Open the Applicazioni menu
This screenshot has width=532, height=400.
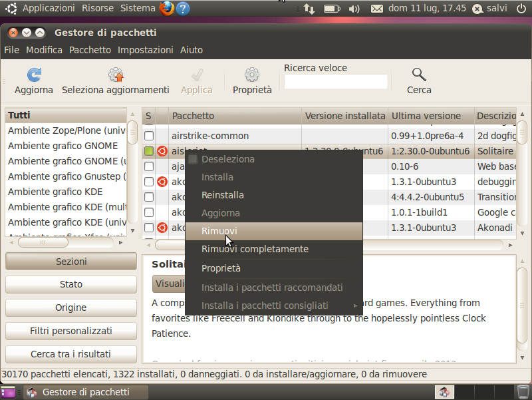pos(49,8)
